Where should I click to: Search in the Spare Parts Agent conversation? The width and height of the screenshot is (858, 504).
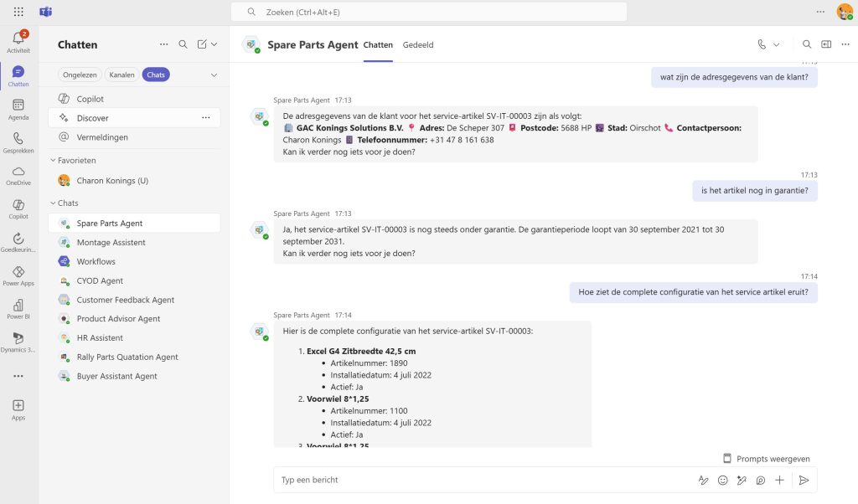click(x=807, y=44)
